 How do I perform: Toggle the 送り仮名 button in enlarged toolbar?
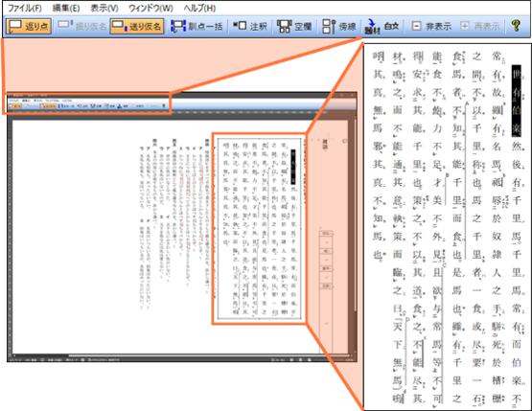[137, 26]
